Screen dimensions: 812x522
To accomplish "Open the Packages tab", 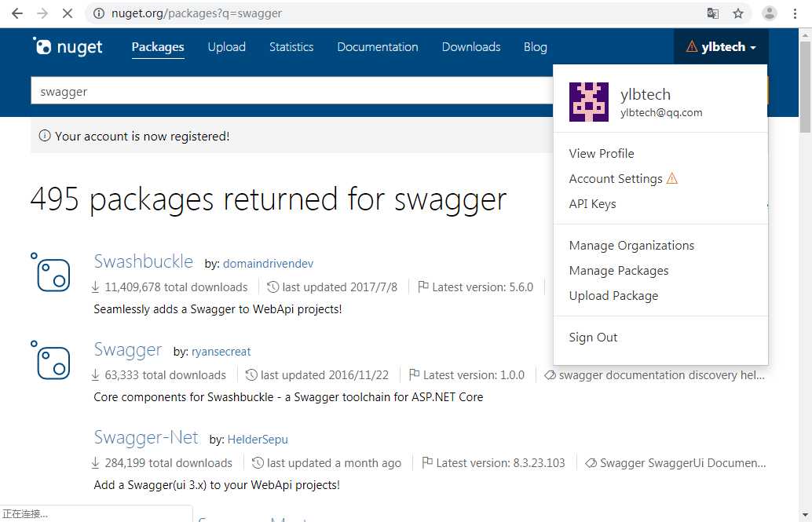I will (x=158, y=47).
